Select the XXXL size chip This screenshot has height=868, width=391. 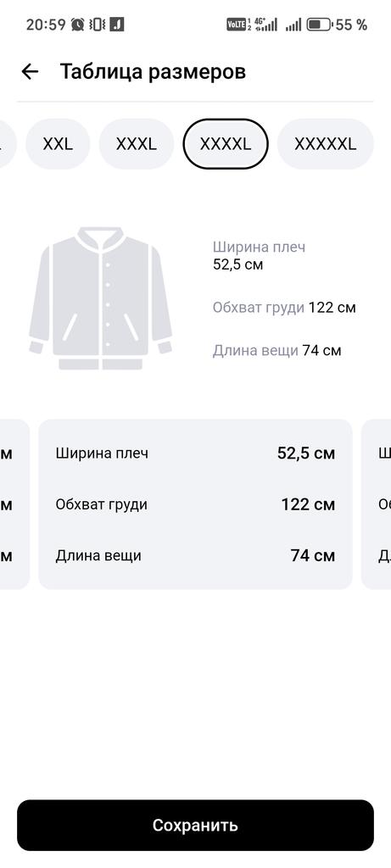(x=137, y=144)
